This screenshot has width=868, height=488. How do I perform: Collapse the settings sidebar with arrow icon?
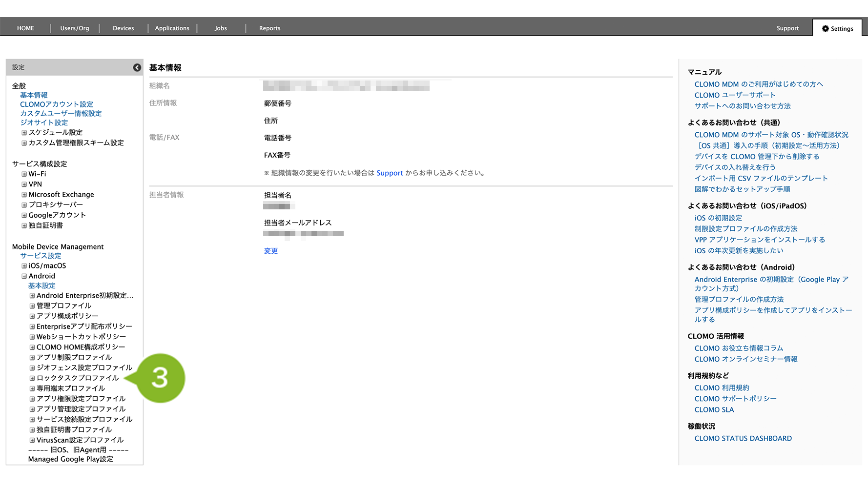pos(137,67)
